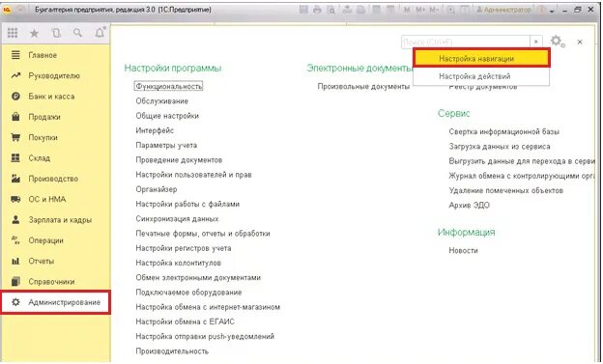Click the Банк и касса coin icon
This screenshot has height=364, width=603.
pos(15,97)
